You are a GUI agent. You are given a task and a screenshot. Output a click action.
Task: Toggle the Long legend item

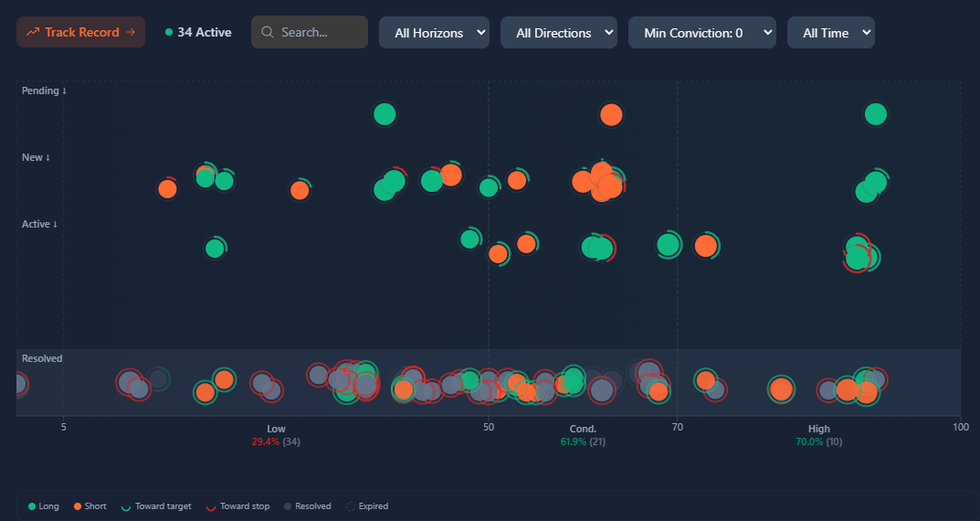point(44,506)
